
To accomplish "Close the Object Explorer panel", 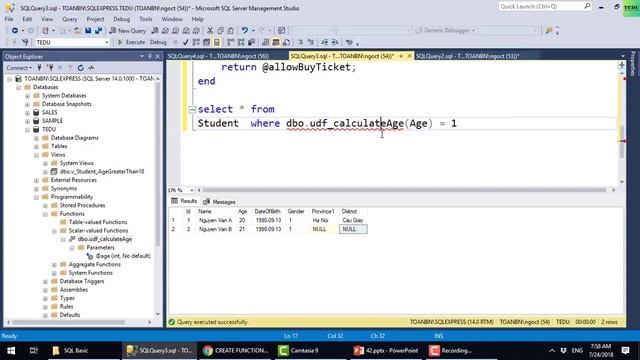I will (x=158, y=56).
